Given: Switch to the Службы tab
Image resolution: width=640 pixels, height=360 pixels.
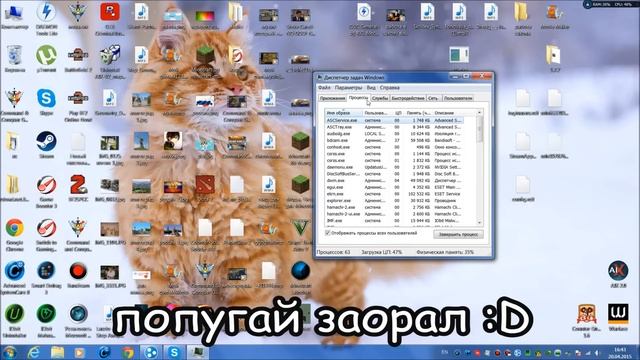Looking at the screenshot, I should tap(380, 98).
